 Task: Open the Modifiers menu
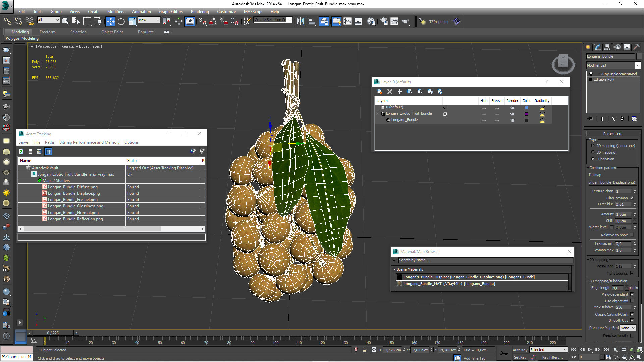(115, 11)
